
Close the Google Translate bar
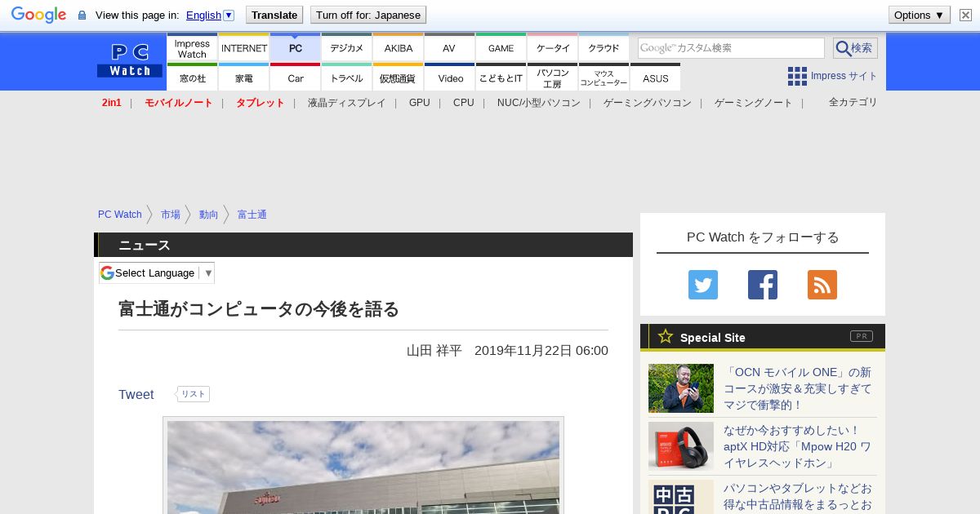965,15
